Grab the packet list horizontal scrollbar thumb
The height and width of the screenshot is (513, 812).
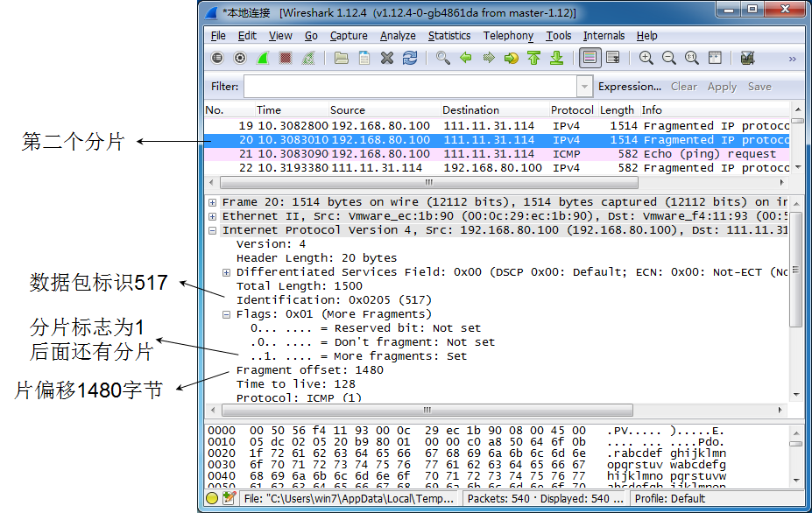(x=429, y=182)
